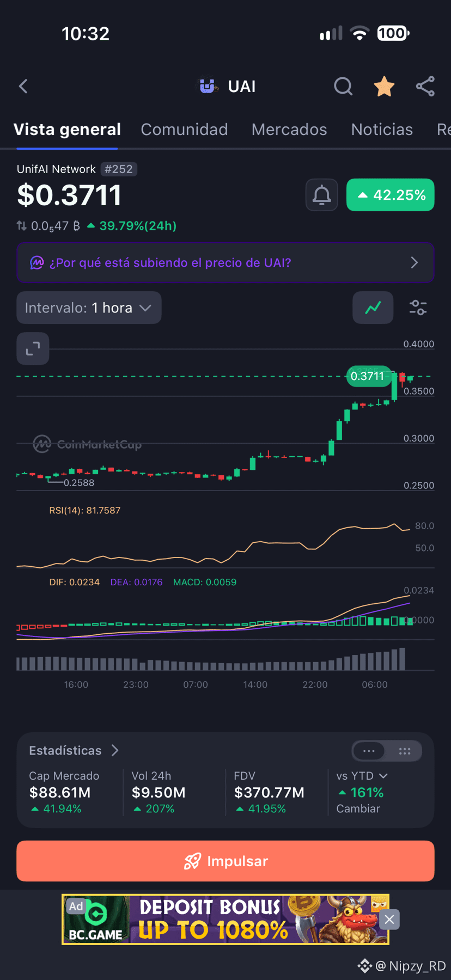The height and width of the screenshot is (980, 451).
Task: Tap 06:00 on chart time axis
Action: [375, 685]
